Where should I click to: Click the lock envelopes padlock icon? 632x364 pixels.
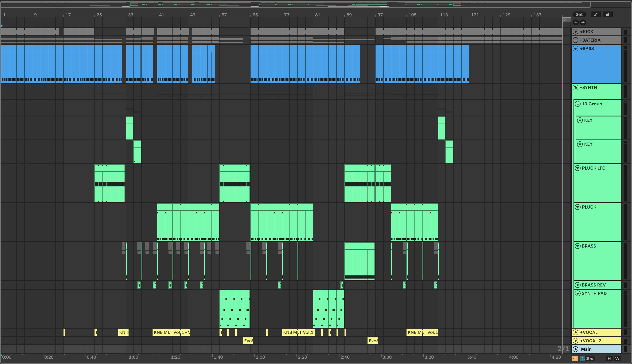click(x=608, y=14)
